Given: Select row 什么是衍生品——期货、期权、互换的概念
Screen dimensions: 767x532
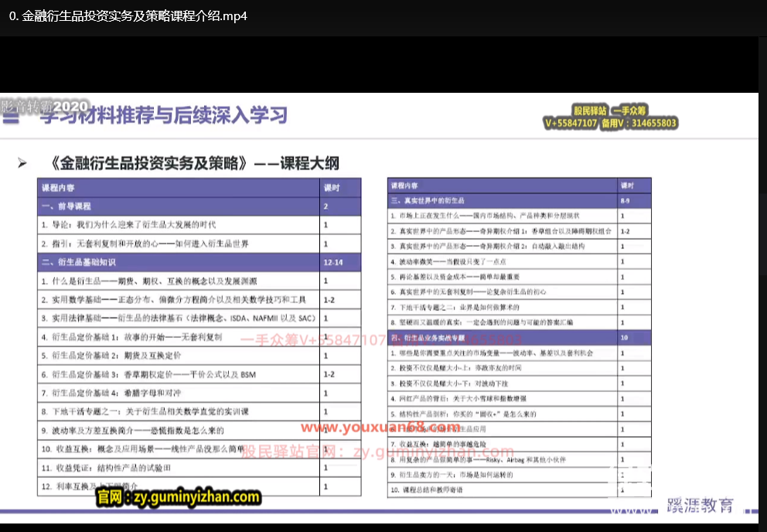Looking at the screenshot, I should (x=199, y=281).
